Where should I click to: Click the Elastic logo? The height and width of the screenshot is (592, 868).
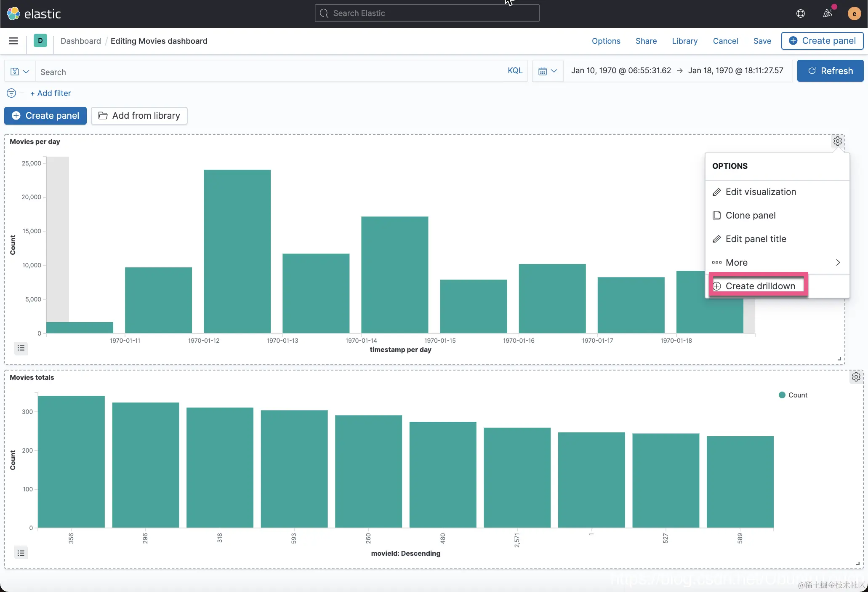(x=34, y=13)
